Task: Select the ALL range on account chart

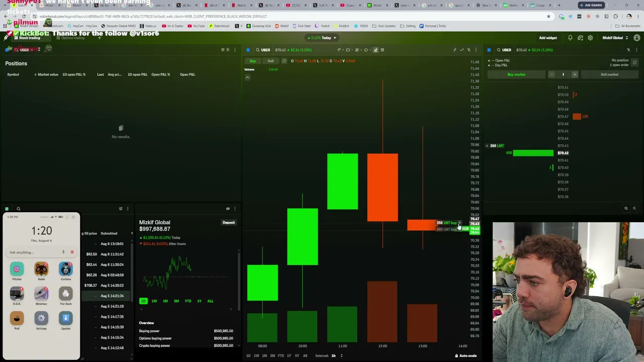Action: coord(210,301)
